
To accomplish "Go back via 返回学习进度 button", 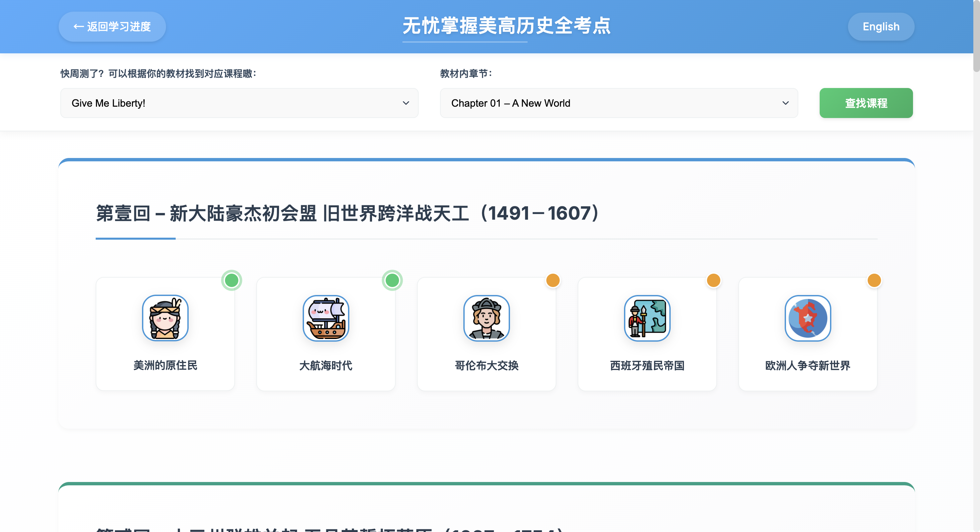I will tap(112, 27).
